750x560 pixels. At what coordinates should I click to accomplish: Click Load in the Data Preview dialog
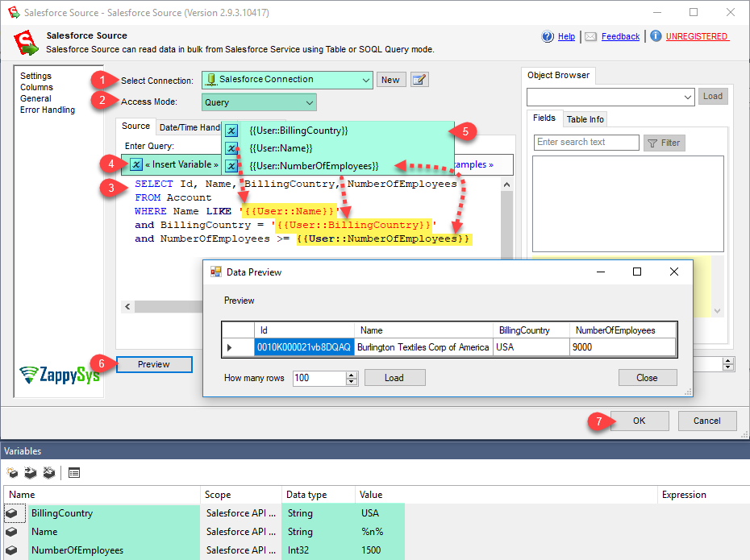[x=394, y=378]
